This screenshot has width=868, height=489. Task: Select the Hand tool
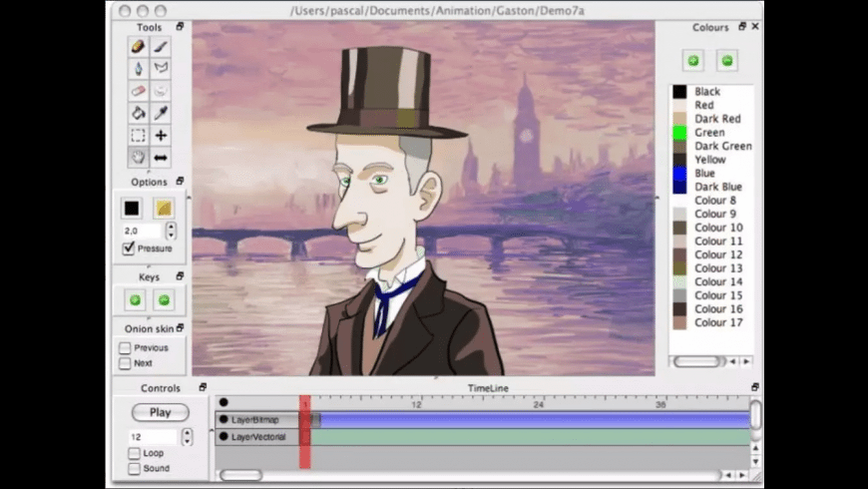pyautogui.click(x=139, y=158)
